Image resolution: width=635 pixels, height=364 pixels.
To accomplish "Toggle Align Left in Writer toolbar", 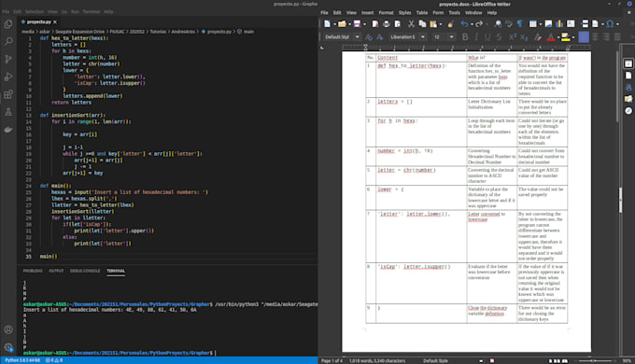I will click(584, 37).
